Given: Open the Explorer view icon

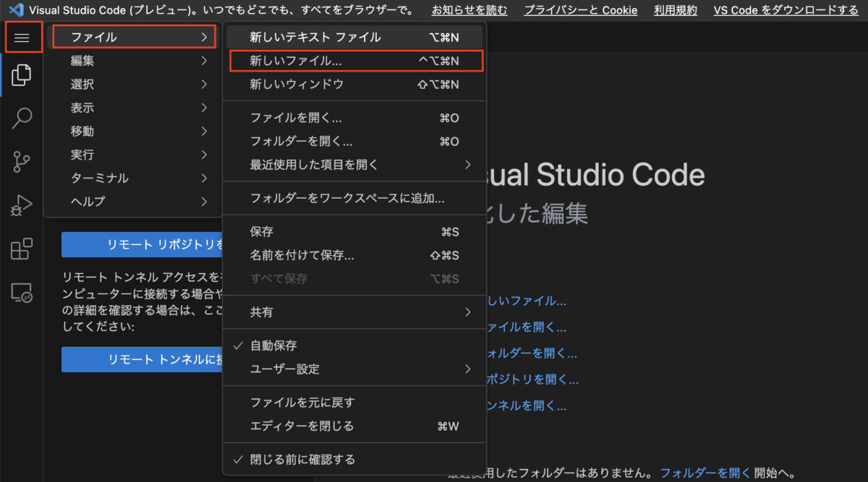Looking at the screenshot, I should pos(22,74).
